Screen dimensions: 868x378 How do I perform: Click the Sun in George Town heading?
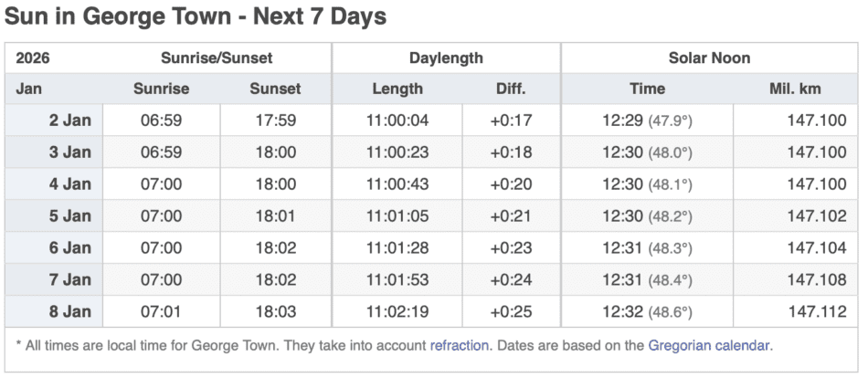196,16
